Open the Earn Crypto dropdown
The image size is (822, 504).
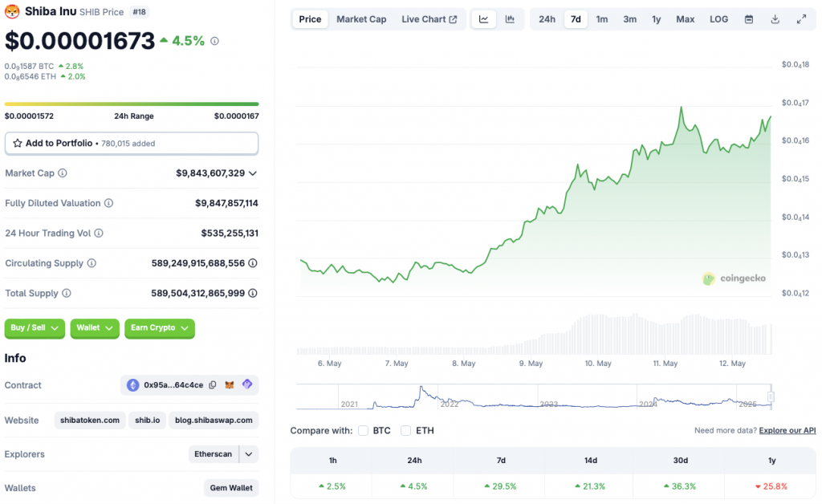coord(160,328)
